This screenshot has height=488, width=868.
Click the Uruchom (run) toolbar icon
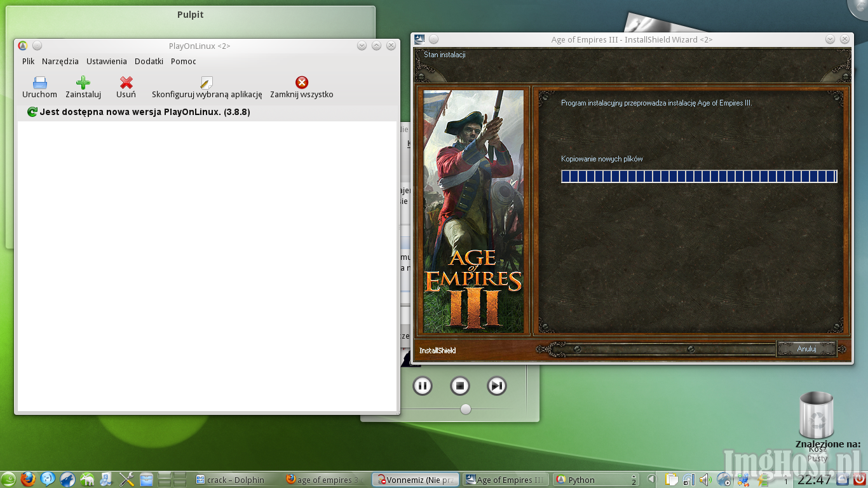(39, 83)
